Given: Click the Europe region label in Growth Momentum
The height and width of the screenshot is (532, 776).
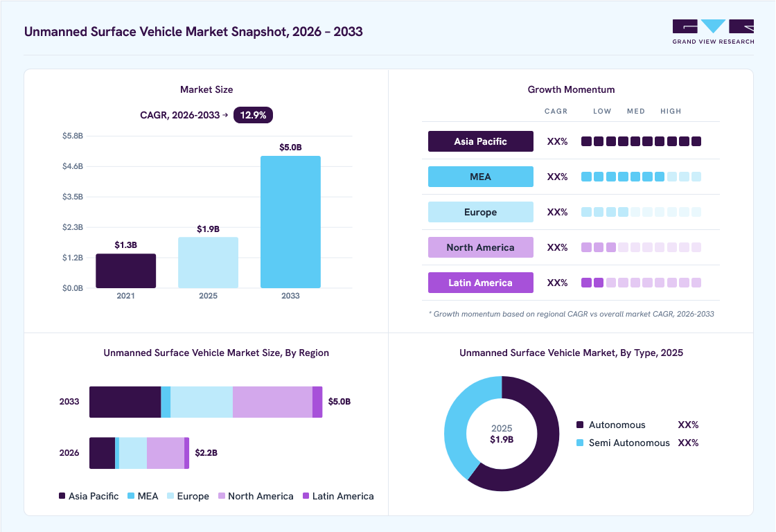Looking at the screenshot, I should (x=481, y=212).
